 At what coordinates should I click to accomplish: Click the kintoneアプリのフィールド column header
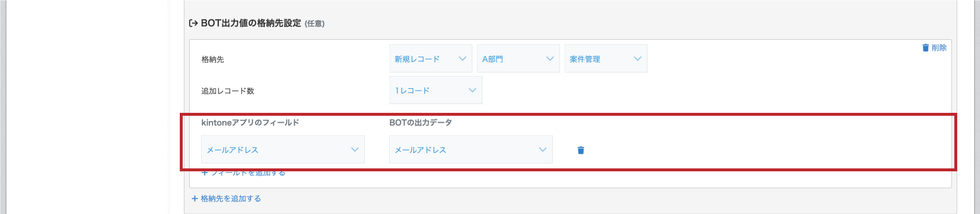click(x=250, y=122)
